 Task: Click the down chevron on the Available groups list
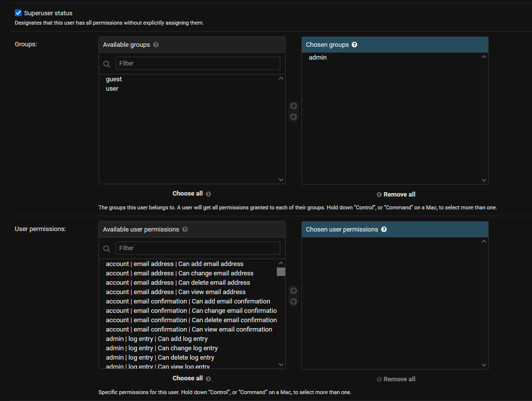click(x=281, y=179)
